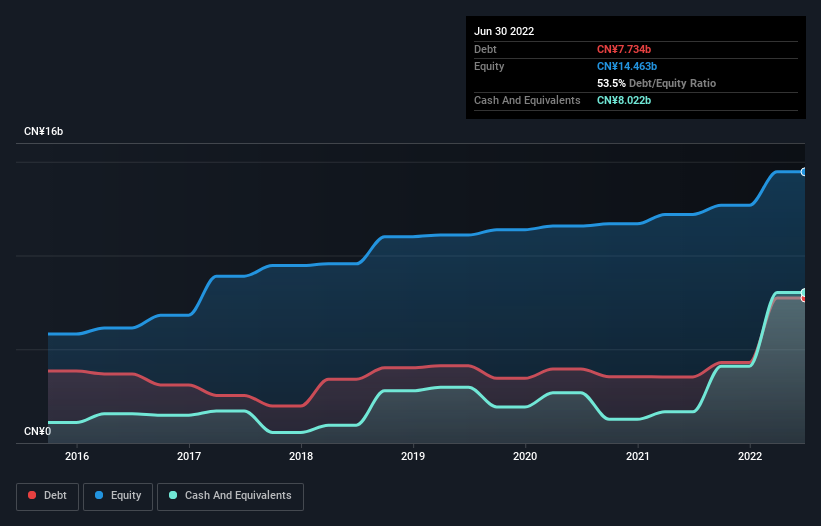Viewport: 821px width, 526px height.
Task: Toggle the Cash And Equivalents series in the legend
Action: 230,496
